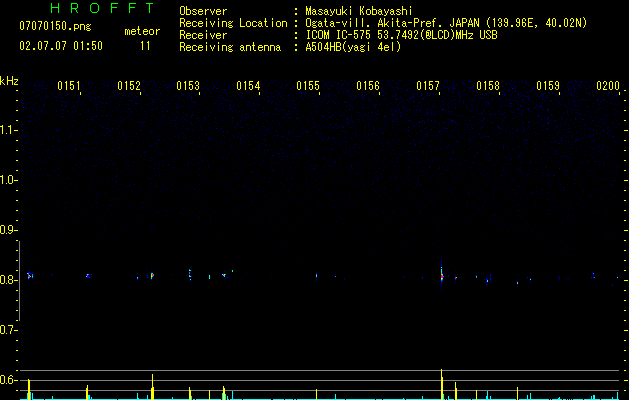Image resolution: width=629 pixels, height=400 pixels.
Task: Click the 0158 time marker
Action: [x=488, y=86]
